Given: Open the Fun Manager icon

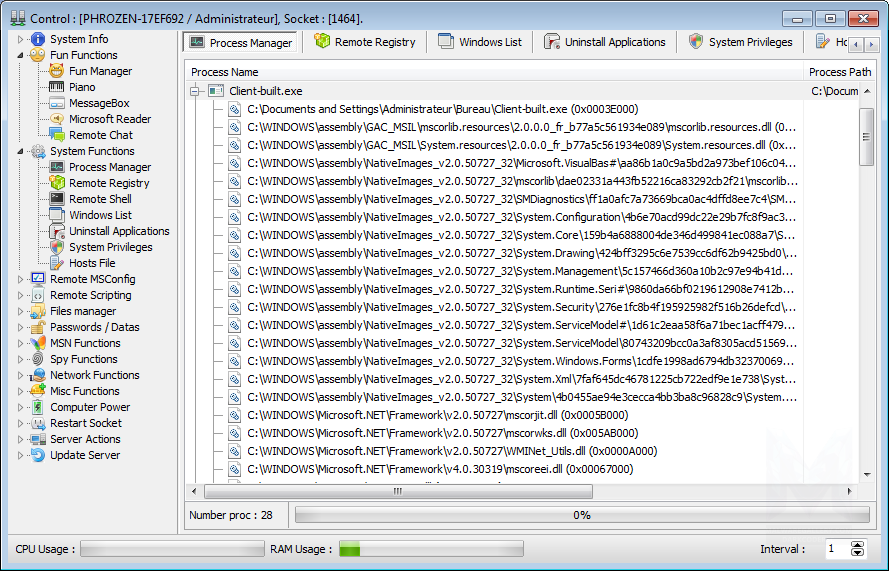Looking at the screenshot, I should [57, 71].
